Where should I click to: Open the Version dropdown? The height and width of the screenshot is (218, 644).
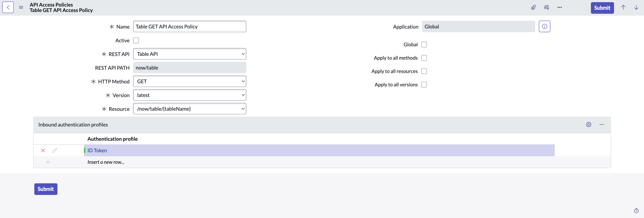190,95
